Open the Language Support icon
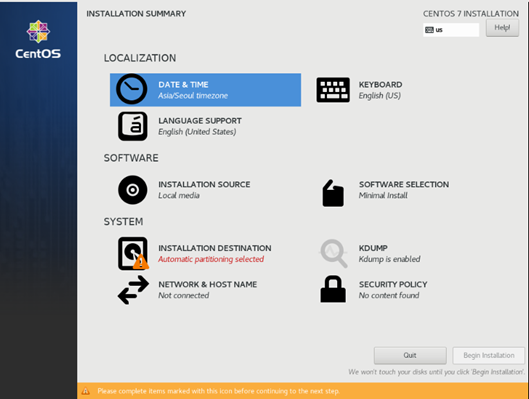This screenshot has height=399, width=529. [133, 126]
